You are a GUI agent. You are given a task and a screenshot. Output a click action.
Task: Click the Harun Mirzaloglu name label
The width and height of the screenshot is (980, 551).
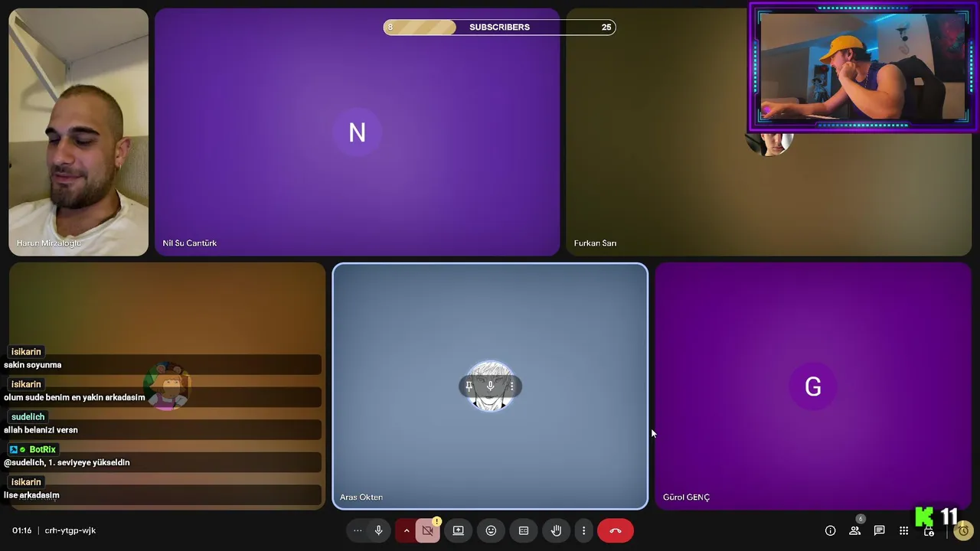click(x=48, y=243)
